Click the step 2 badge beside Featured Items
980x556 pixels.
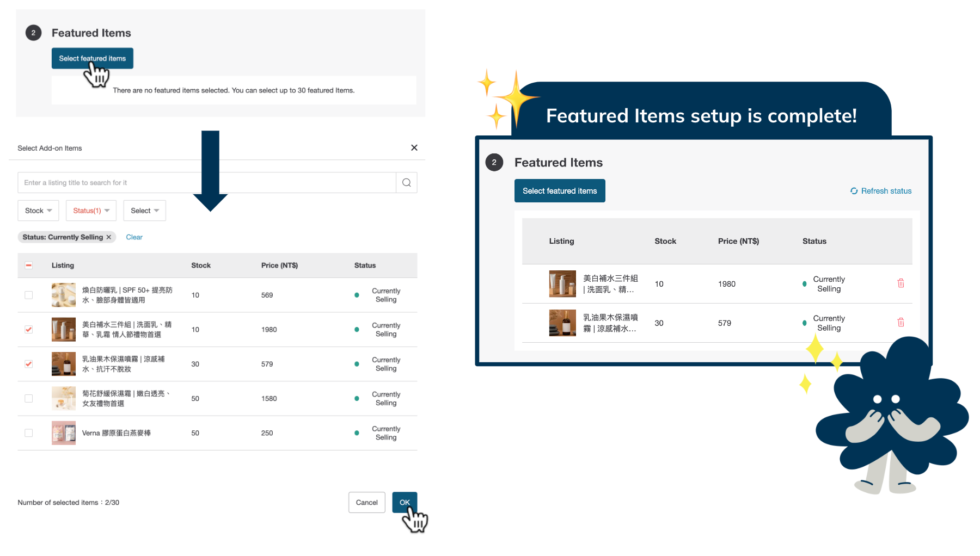click(494, 162)
